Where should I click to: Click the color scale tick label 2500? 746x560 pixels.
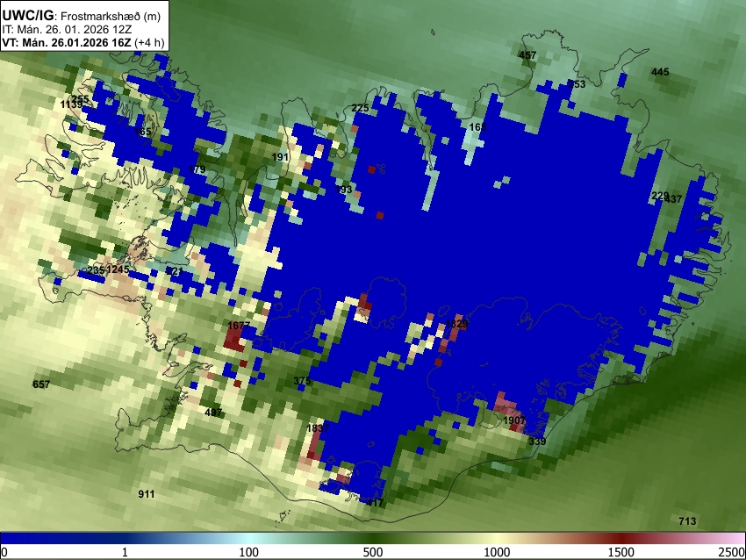pos(732,552)
